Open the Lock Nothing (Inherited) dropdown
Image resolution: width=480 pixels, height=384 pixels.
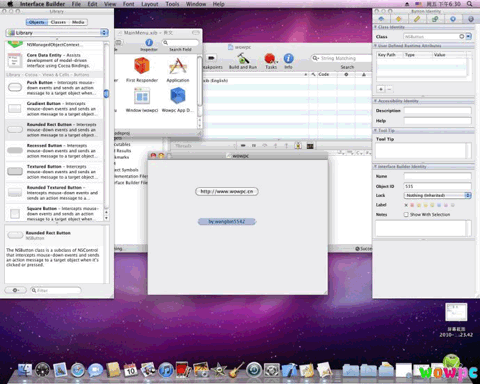(438, 195)
